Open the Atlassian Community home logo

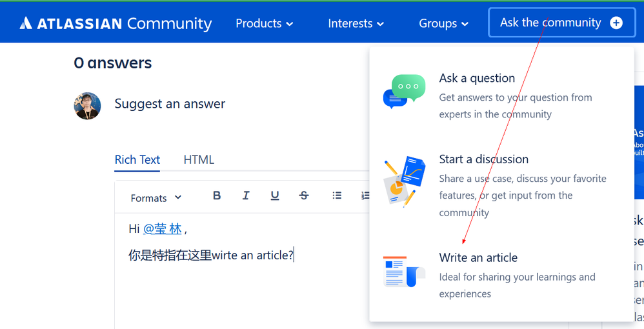[116, 23]
